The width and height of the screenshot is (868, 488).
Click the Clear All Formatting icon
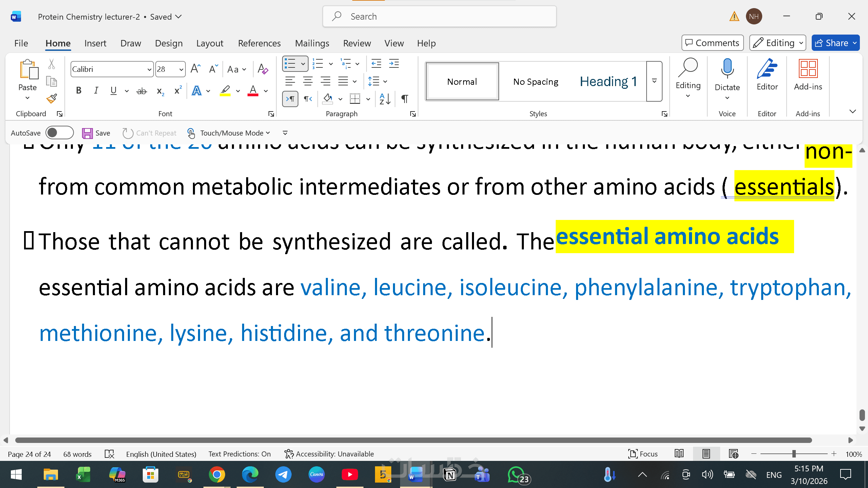point(263,69)
